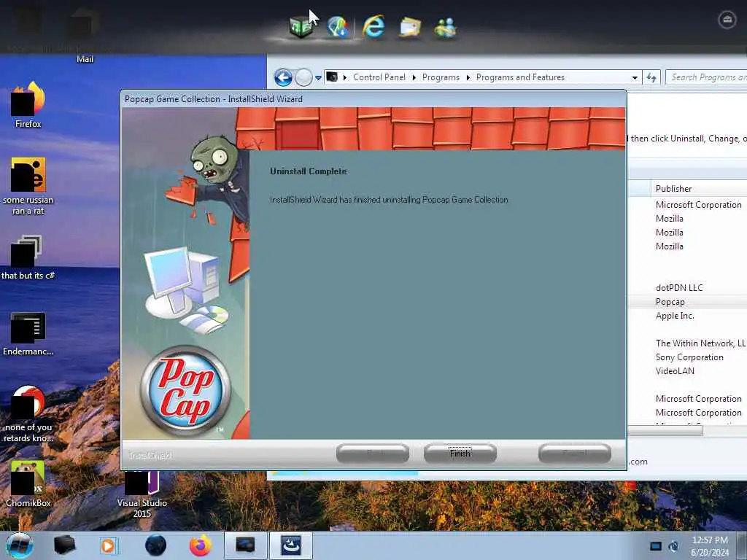The height and width of the screenshot is (560, 747).
Task: Open the Endermanc... desktop shortcut
Action: [28, 333]
